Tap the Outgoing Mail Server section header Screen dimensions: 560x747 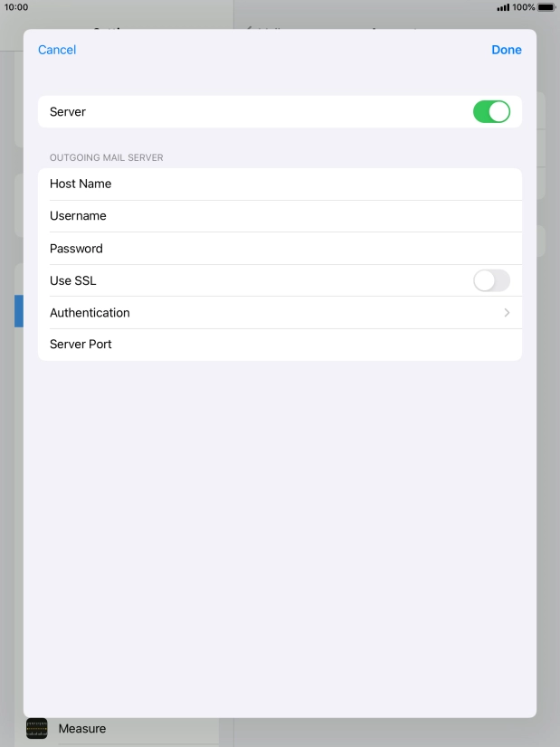(x=106, y=157)
